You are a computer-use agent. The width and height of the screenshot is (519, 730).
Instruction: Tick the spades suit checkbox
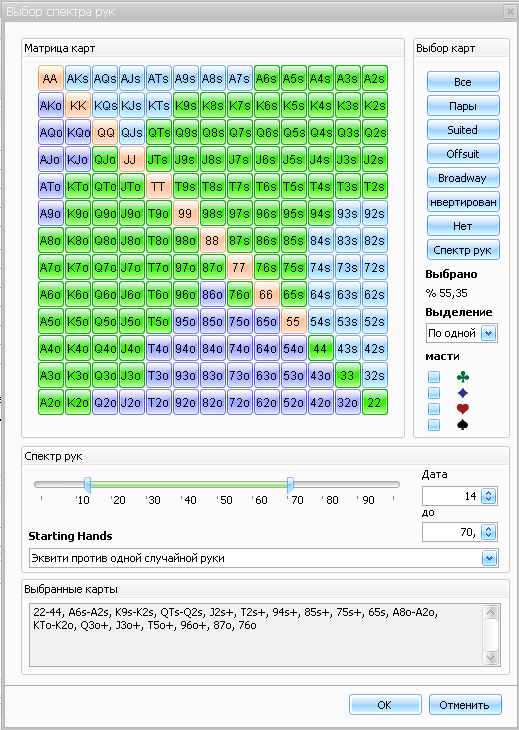434,425
